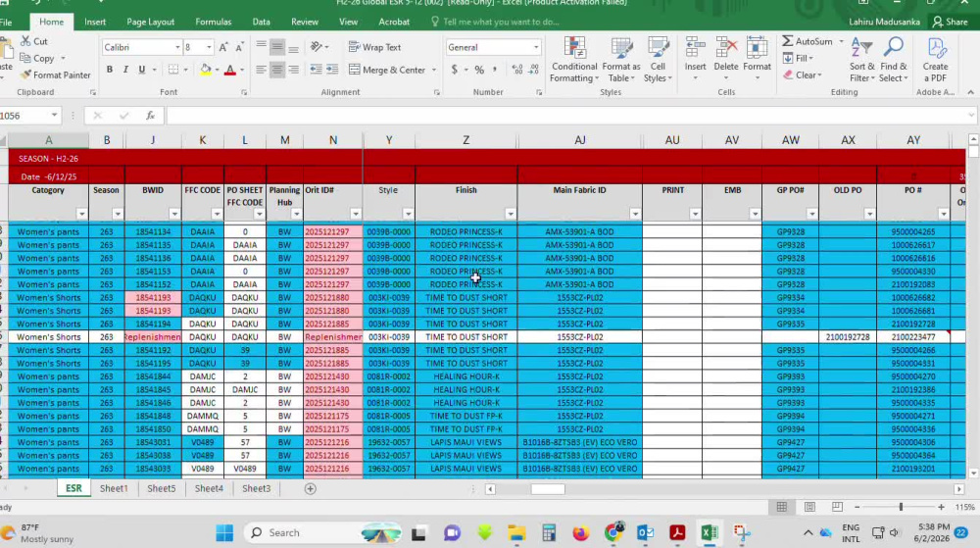Open the number format General dropdown
Screen dimensions: 980x548
point(536,47)
